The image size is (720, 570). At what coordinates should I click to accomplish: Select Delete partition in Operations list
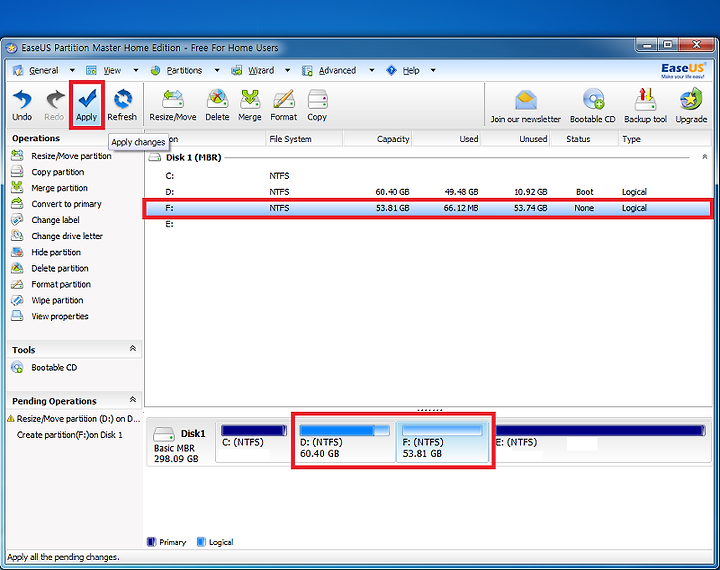(50, 268)
